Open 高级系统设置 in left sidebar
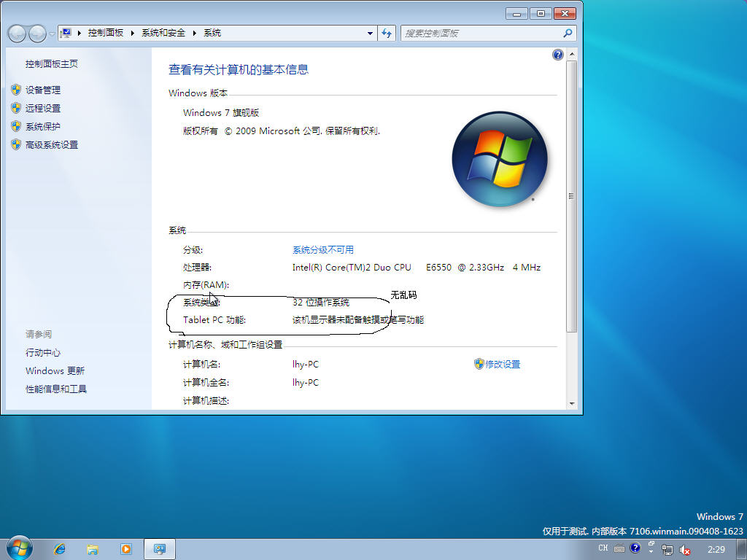The image size is (747, 560). pos(52,145)
